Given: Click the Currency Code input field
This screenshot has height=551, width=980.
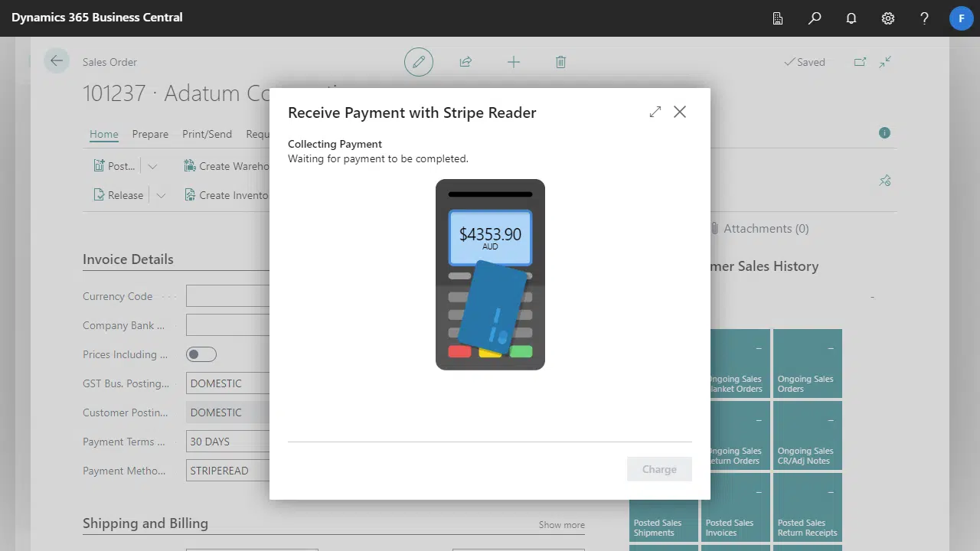Looking at the screenshot, I should coord(230,295).
